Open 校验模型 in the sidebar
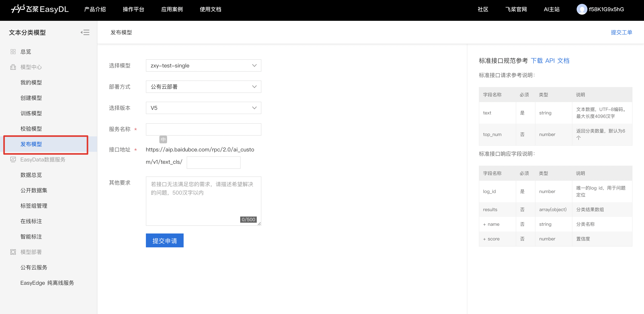Image resolution: width=644 pixels, height=314 pixels. click(31, 129)
